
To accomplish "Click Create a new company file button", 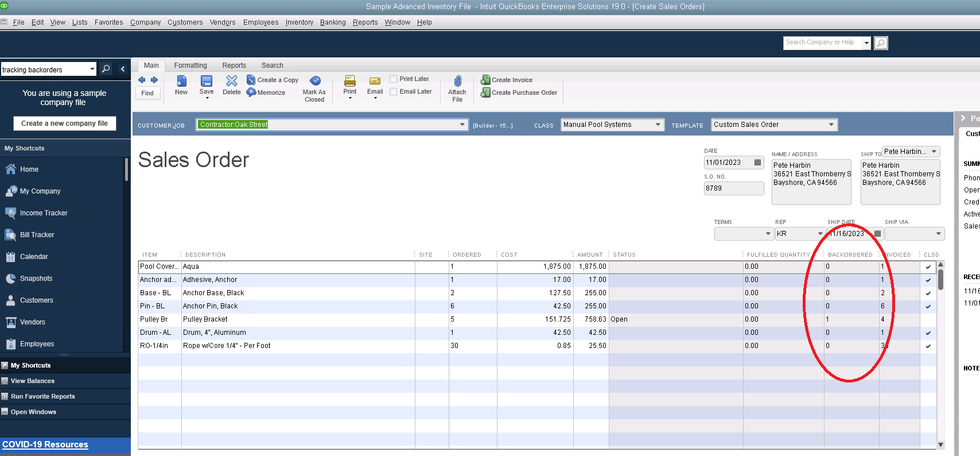I will (x=64, y=123).
